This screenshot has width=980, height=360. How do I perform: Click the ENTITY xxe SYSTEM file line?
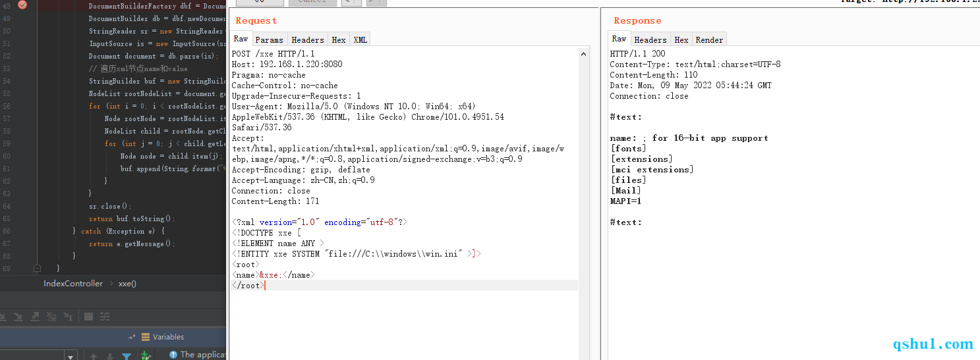[x=356, y=254]
